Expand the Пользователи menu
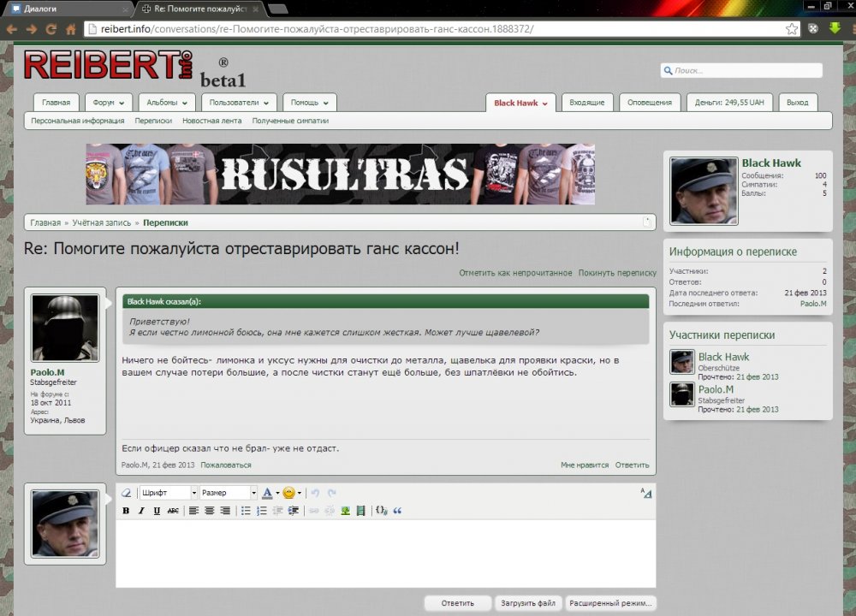856x616 pixels. [239, 103]
